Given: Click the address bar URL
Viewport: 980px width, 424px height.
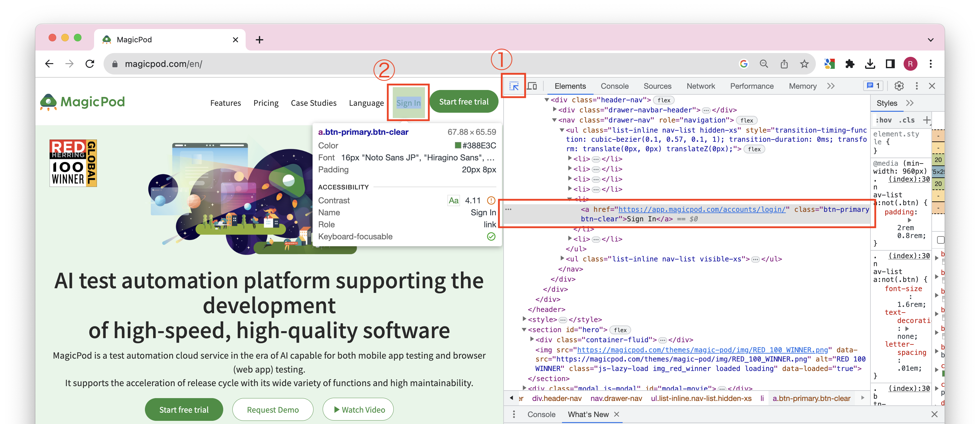Looking at the screenshot, I should tap(164, 64).
